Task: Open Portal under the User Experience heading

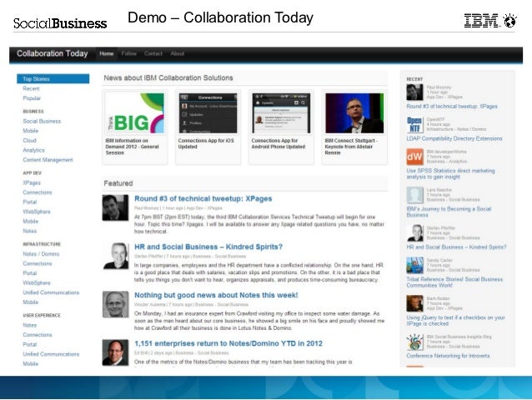Action: tap(29, 344)
